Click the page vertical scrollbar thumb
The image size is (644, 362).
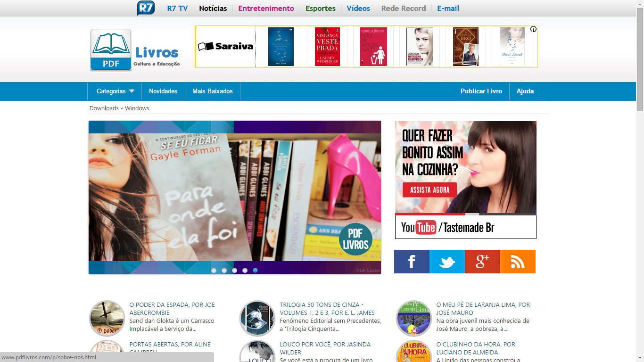tap(640, 59)
